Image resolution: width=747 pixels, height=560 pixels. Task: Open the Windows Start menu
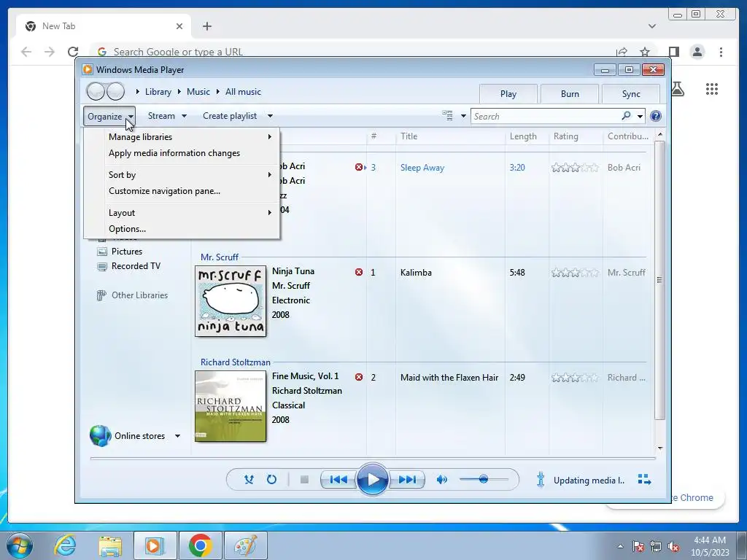coord(20,545)
